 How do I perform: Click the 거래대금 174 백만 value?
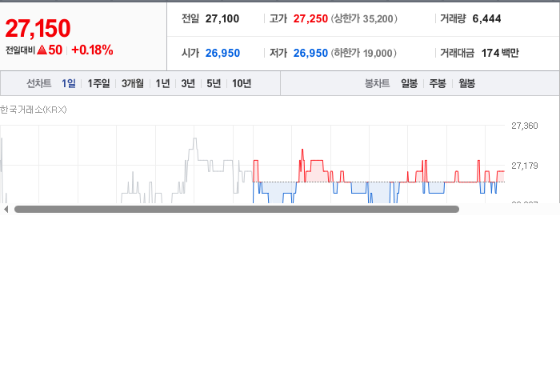[x=500, y=53]
